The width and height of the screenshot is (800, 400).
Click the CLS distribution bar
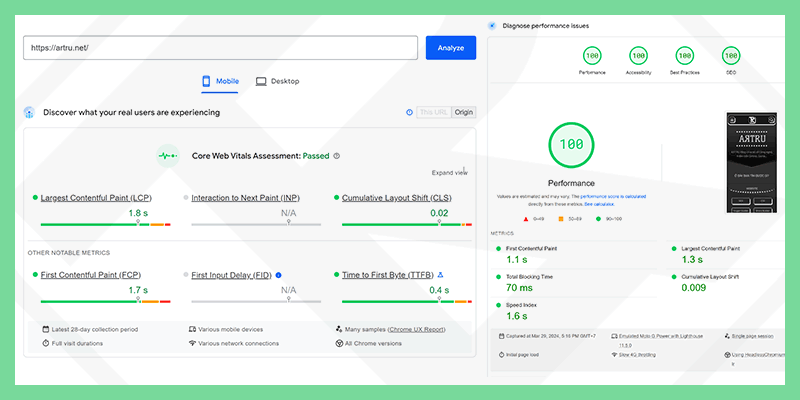tap(407, 224)
